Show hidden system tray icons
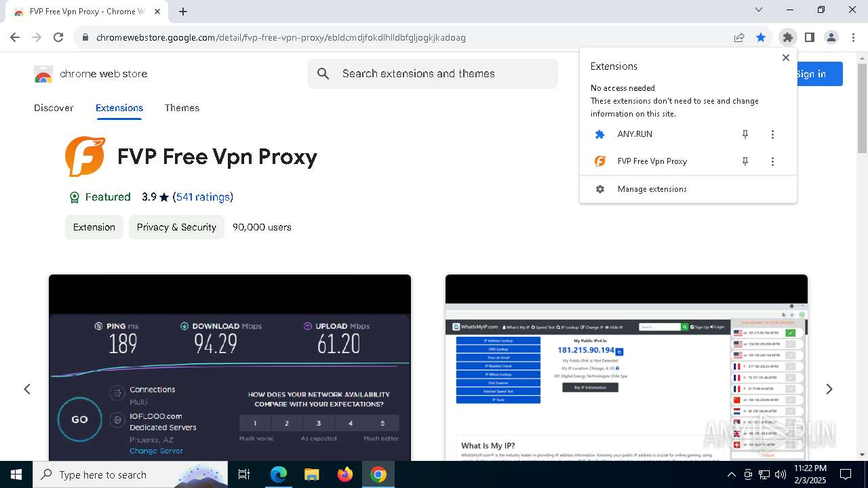The image size is (868, 488). point(731,474)
